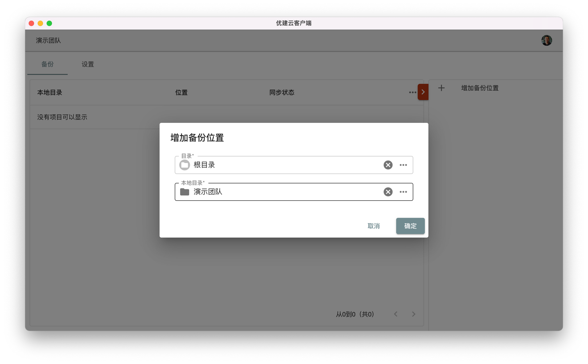
Task: Switch to the 备份 tab
Action: [47, 64]
